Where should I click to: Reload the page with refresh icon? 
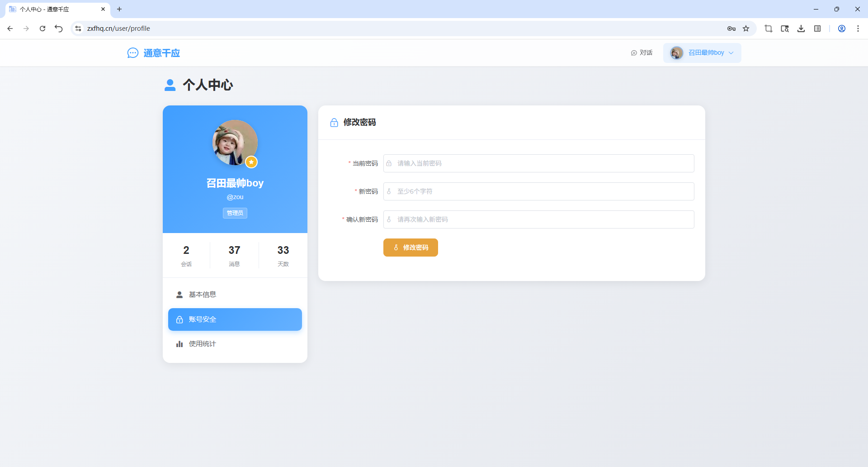(42, 29)
